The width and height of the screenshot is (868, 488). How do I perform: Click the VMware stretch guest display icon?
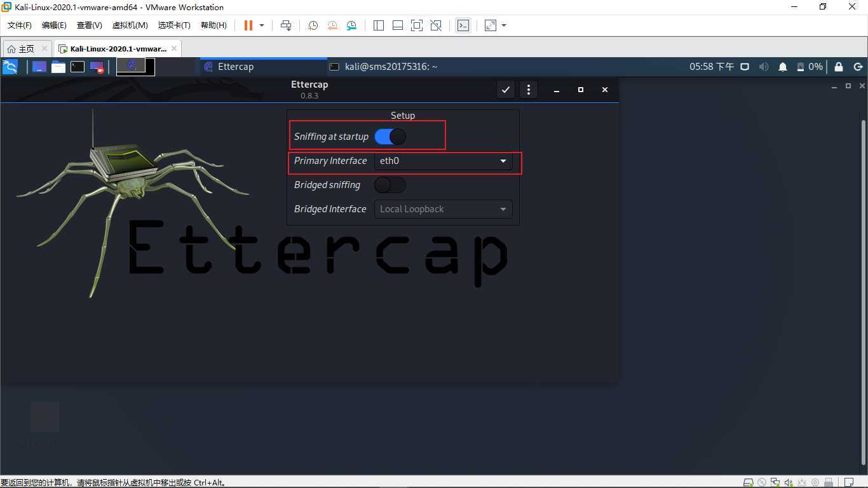[491, 25]
